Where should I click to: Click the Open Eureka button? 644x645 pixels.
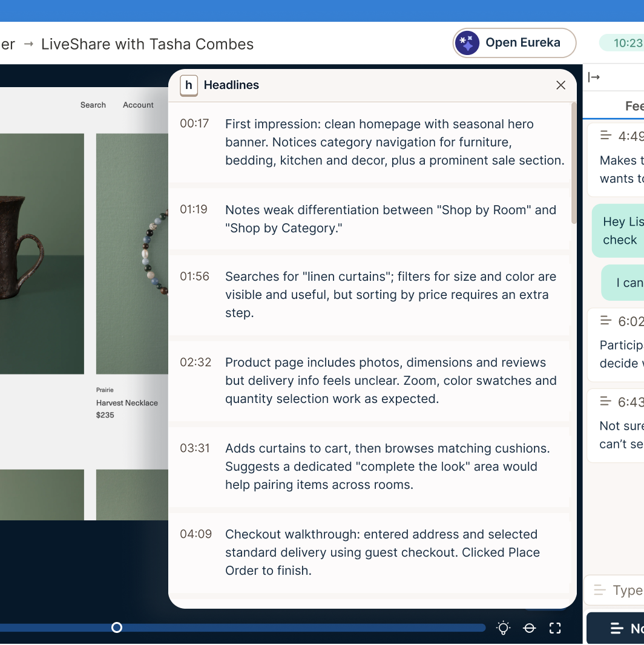click(x=514, y=43)
